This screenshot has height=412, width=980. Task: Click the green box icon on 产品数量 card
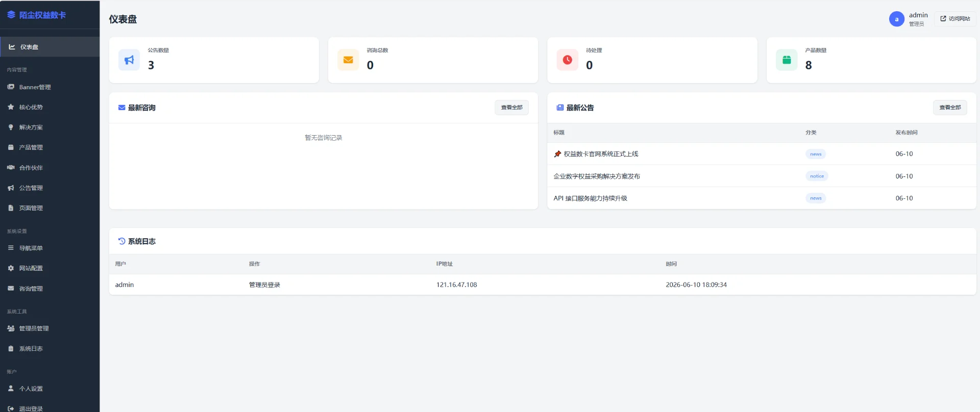pos(787,60)
